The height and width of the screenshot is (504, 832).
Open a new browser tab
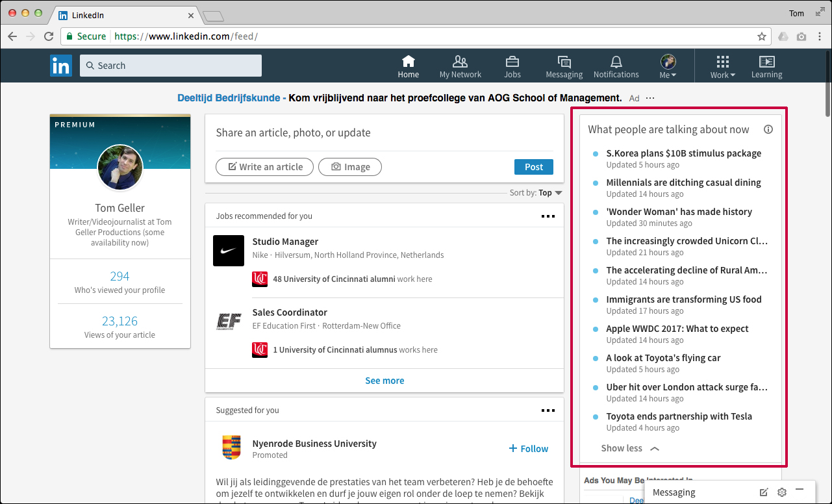pyautogui.click(x=213, y=16)
